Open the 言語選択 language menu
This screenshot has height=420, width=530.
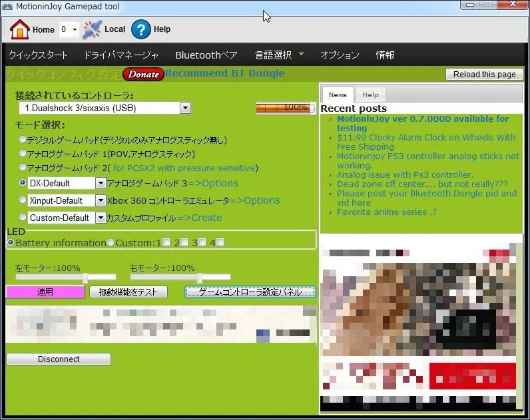[274, 55]
